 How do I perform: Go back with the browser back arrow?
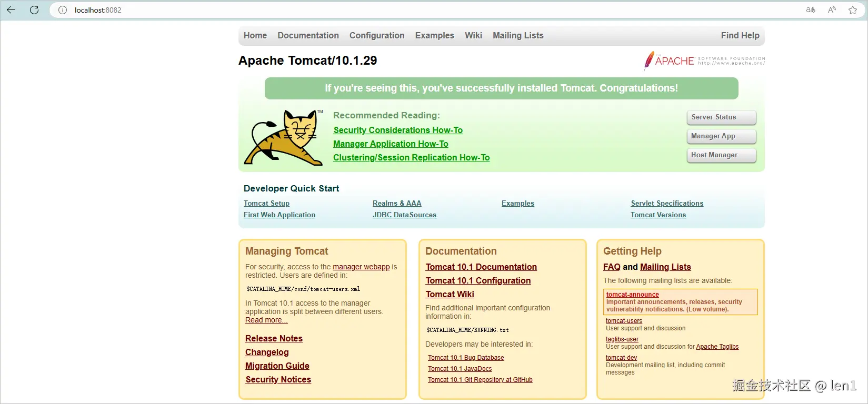[x=11, y=10]
